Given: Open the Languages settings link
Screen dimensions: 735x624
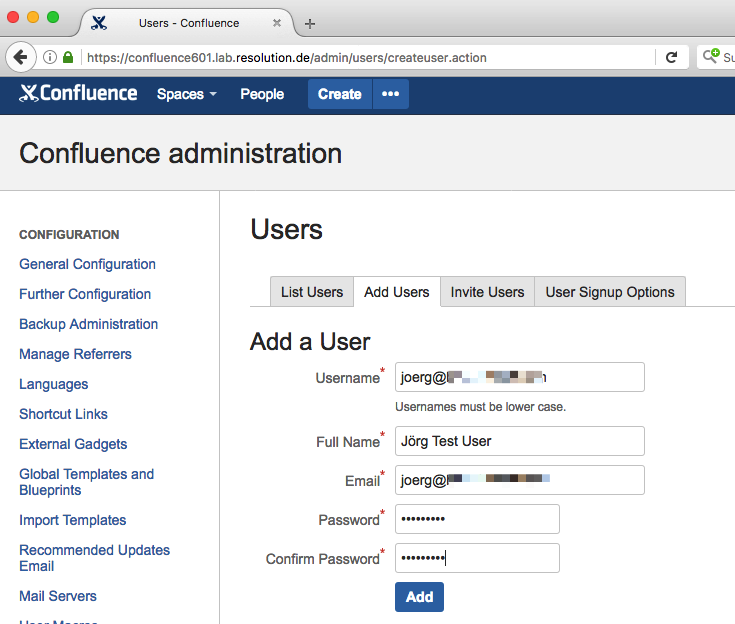Looking at the screenshot, I should pyautogui.click(x=53, y=384).
